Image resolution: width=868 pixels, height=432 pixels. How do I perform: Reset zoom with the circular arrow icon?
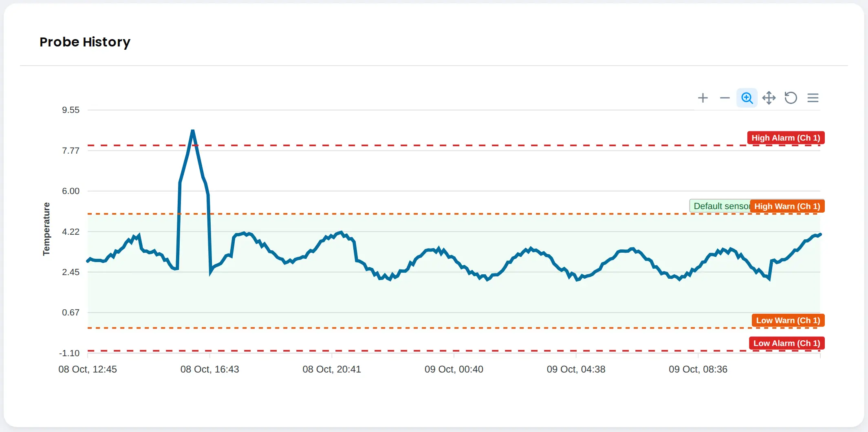[791, 98]
